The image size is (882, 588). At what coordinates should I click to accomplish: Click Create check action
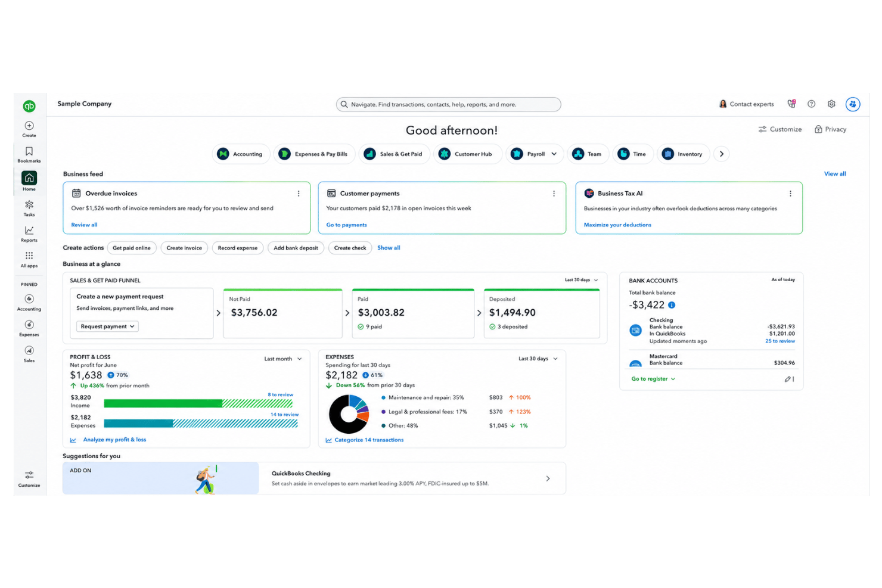[x=350, y=248]
